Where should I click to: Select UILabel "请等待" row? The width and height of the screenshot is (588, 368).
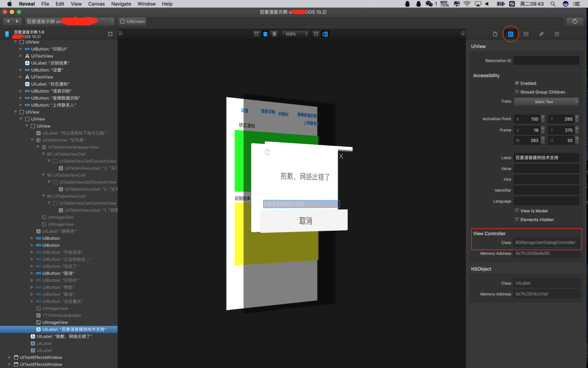(x=59, y=231)
